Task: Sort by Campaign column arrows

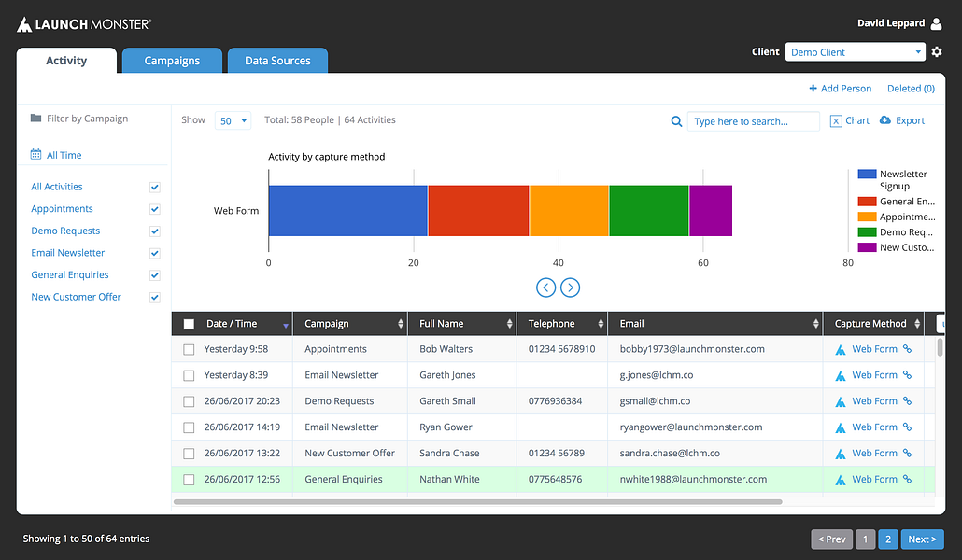Action: pyautogui.click(x=401, y=324)
